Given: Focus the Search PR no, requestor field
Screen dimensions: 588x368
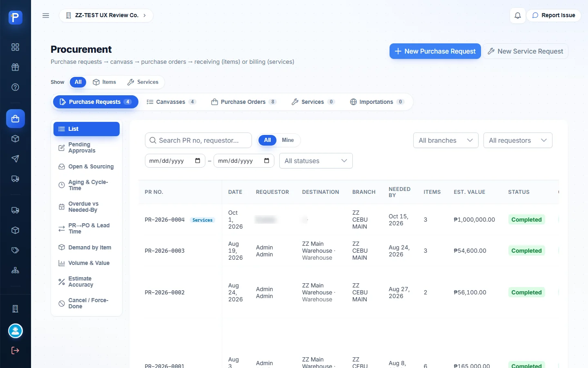Looking at the screenshot, I should (x=198, y=140).
